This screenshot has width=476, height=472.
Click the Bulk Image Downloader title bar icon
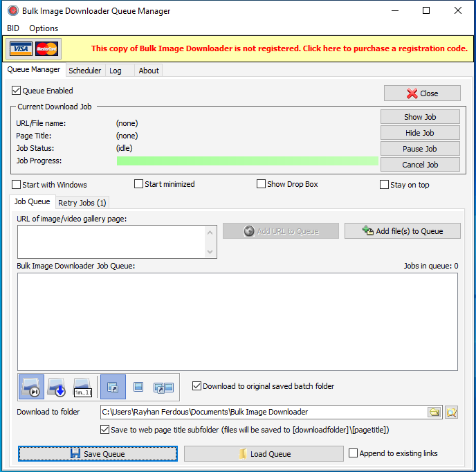(13, 10)
